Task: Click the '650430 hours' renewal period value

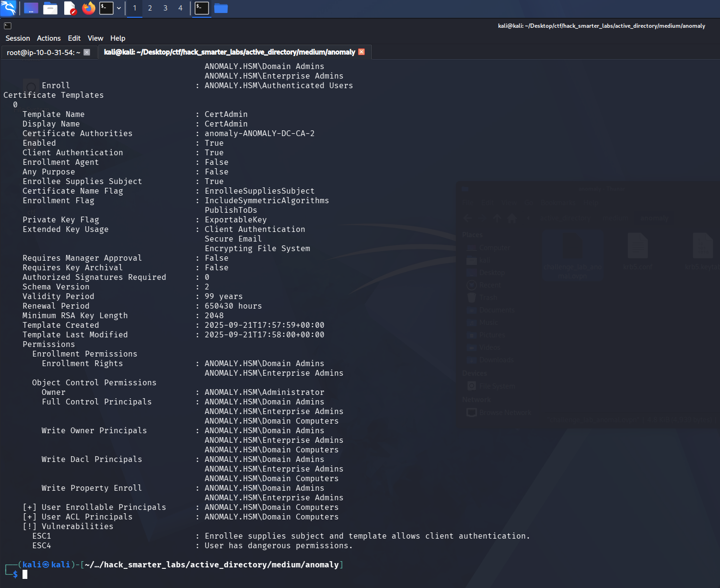Action: (x=233, y=306)
